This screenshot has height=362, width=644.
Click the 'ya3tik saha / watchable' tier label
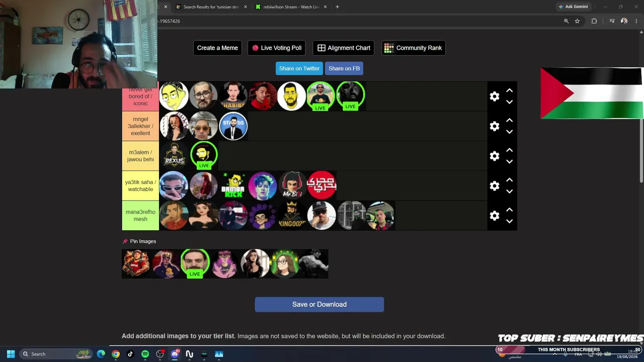click(x=140, y=186)
